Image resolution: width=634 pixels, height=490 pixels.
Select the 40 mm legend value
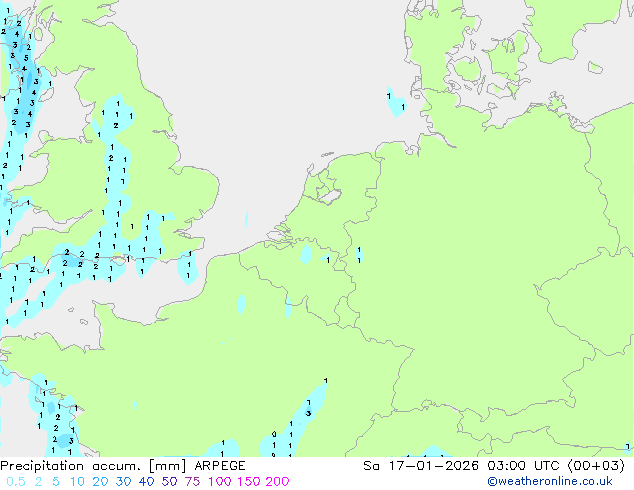tap(146, 482)
